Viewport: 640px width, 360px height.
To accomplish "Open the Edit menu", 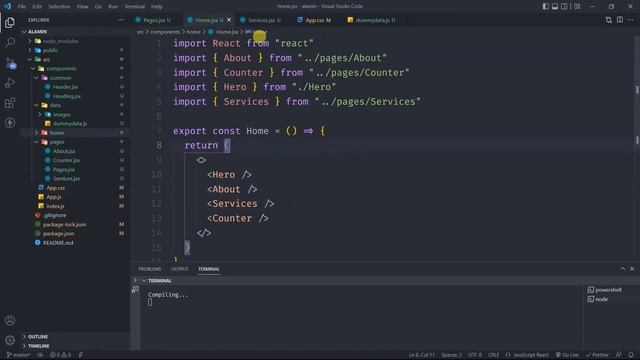I will pyautogui.click(x=37, y=7).
